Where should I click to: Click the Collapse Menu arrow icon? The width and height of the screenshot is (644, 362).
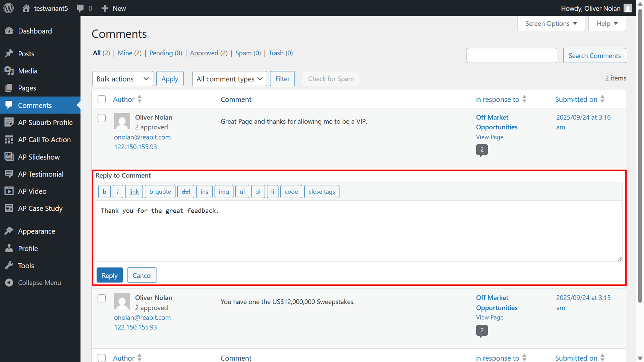(x=9, y=283)
